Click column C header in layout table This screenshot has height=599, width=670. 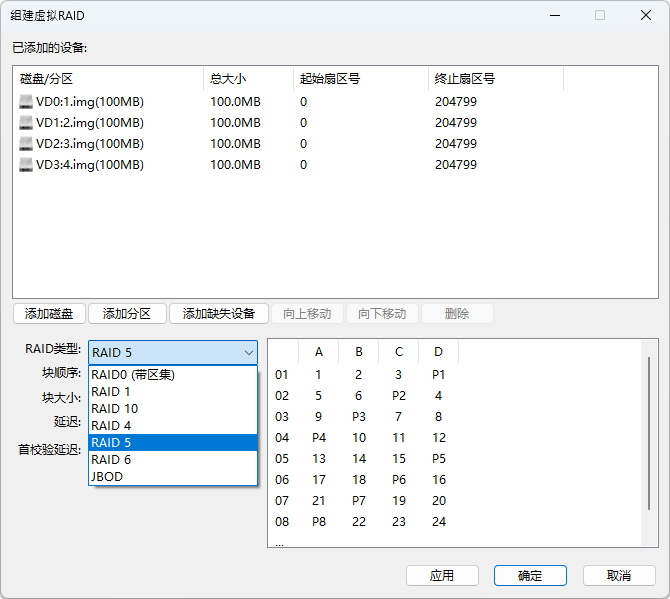(399, 352)
